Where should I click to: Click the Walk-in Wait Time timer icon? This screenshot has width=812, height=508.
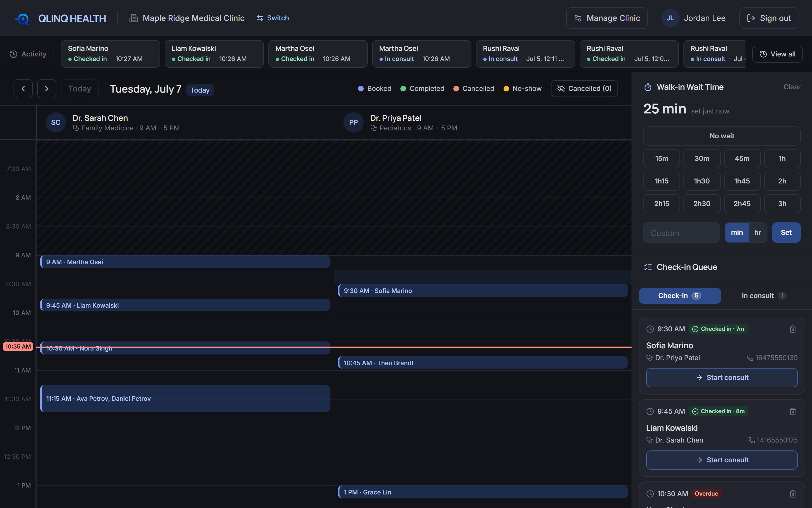coord(648,87)
